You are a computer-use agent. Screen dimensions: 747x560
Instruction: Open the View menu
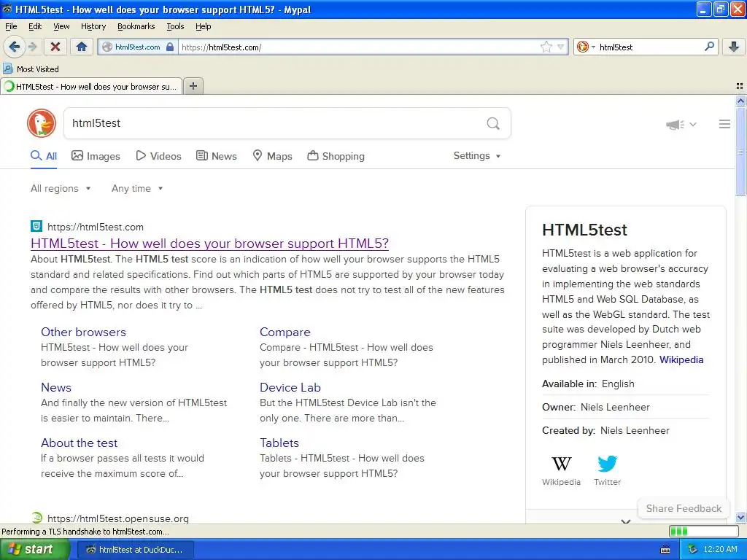(61, 26)
